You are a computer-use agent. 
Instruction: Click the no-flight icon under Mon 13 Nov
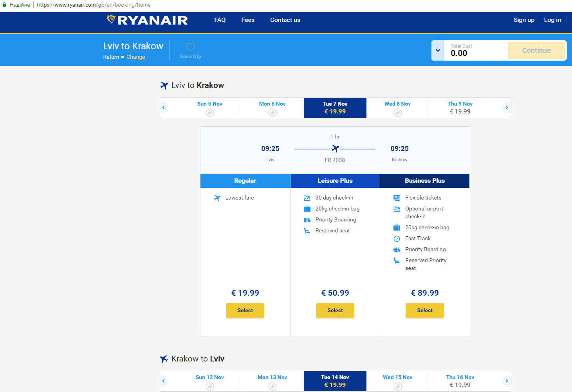click(272, 387)
